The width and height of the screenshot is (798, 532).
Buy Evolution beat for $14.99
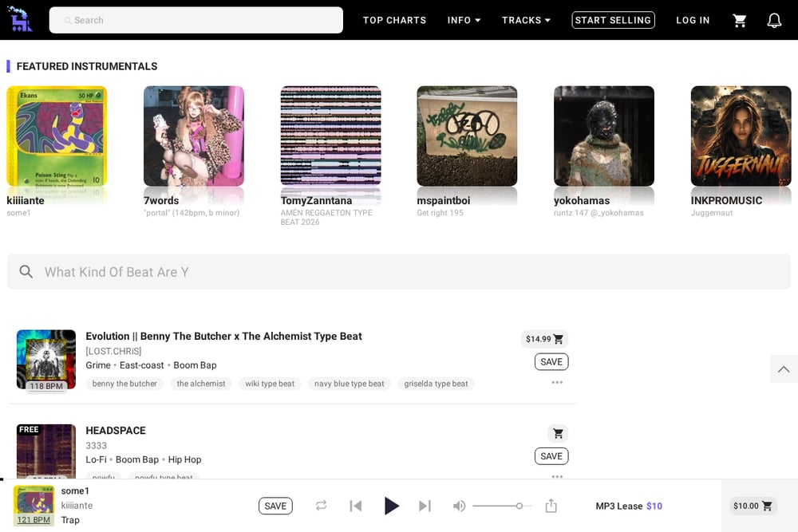(544, 339)
